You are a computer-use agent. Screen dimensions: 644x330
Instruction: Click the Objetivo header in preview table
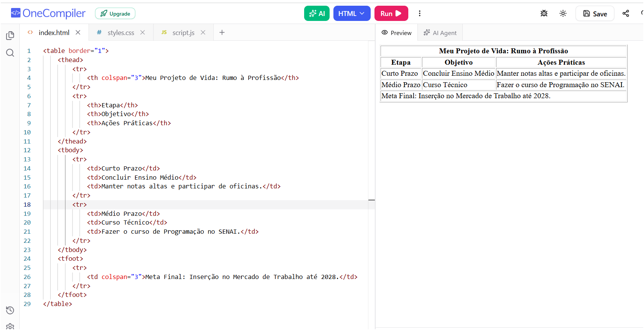point(458,62)
